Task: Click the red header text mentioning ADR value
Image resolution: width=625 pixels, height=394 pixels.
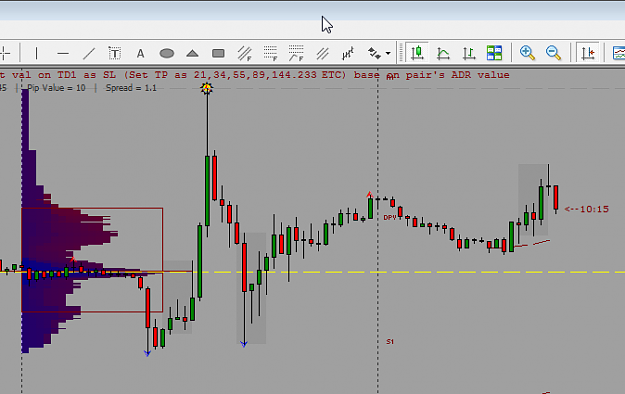Action: point(255,75)
